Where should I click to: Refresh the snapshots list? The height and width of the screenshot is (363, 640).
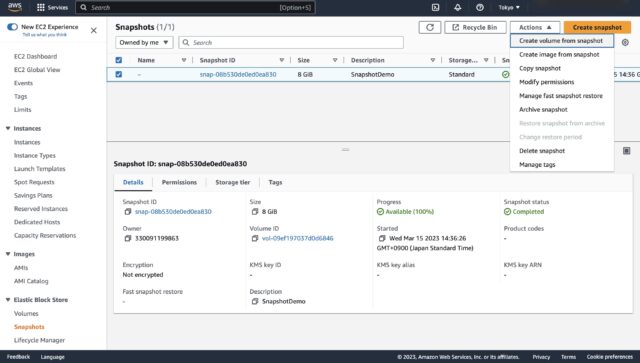(x=430, y=27)
